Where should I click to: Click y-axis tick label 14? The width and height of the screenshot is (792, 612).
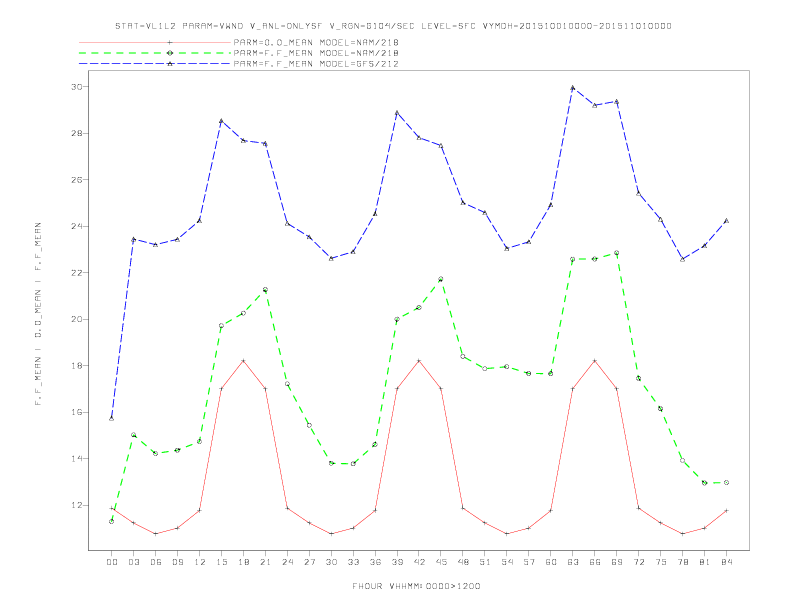(x=76, y=458)
